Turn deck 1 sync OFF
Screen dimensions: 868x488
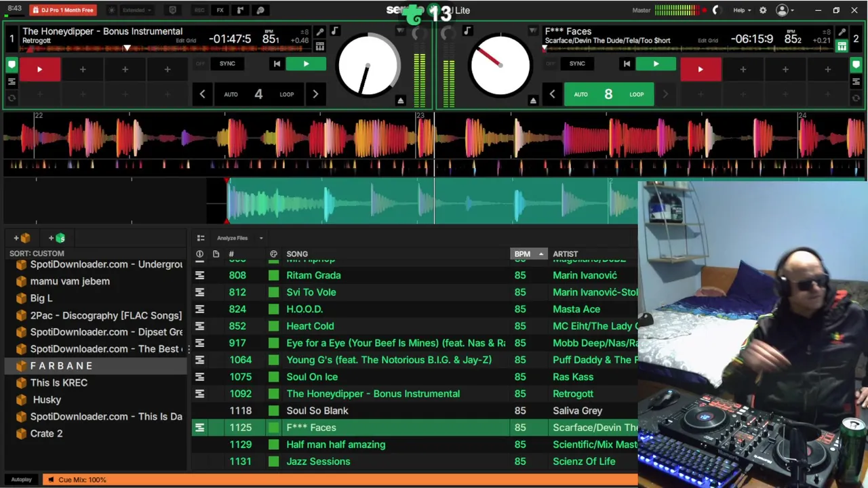[200, 64]
